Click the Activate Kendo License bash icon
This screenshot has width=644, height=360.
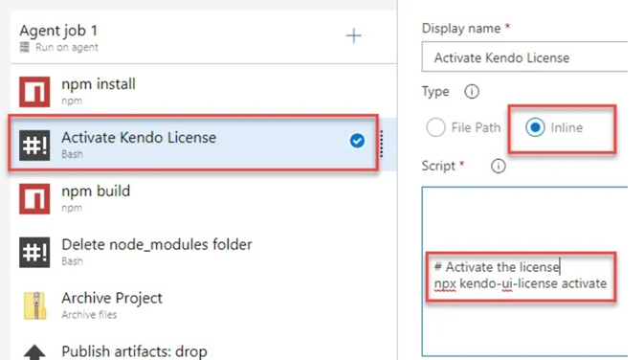point(34,146)
